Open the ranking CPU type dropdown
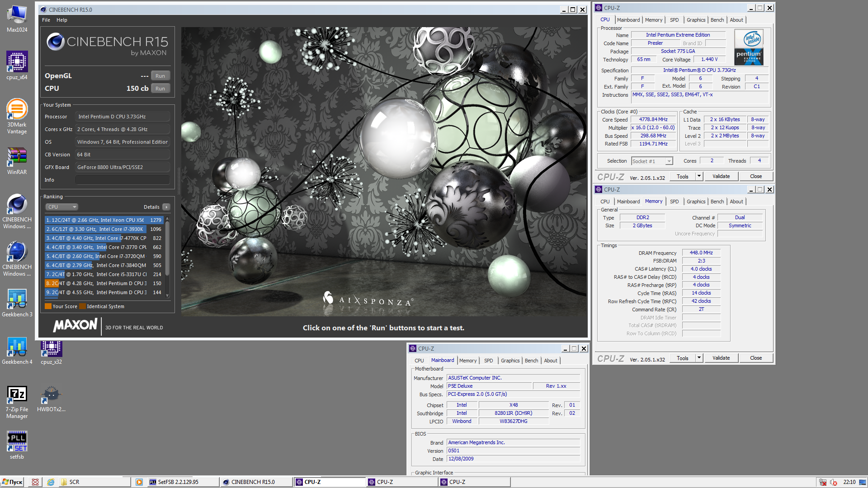 point(61,207)
